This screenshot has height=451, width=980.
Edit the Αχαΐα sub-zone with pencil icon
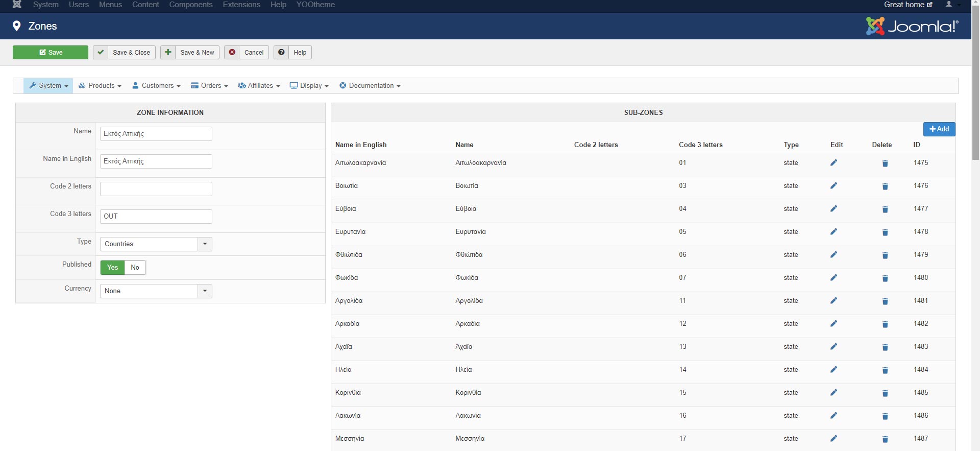tap(834, 347)
